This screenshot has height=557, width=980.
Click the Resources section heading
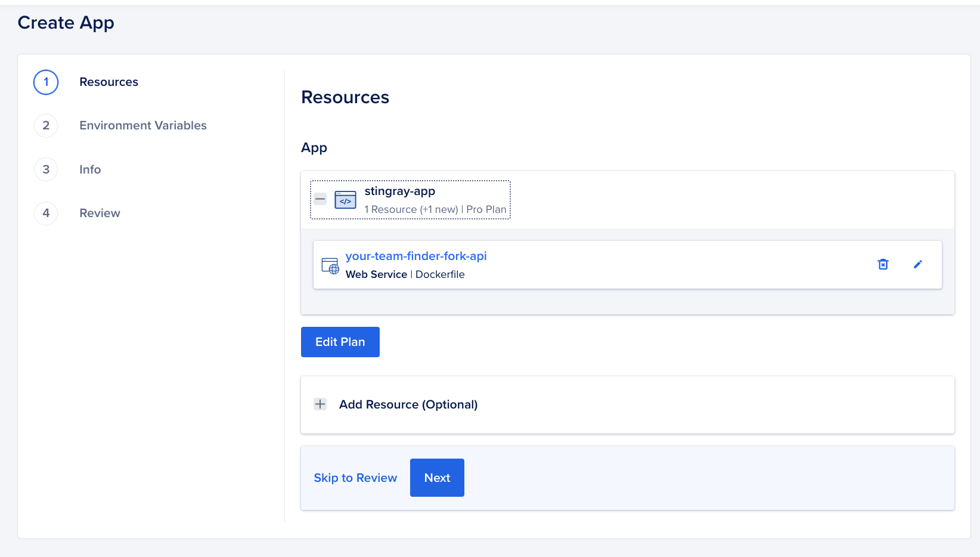coord(345,97)
